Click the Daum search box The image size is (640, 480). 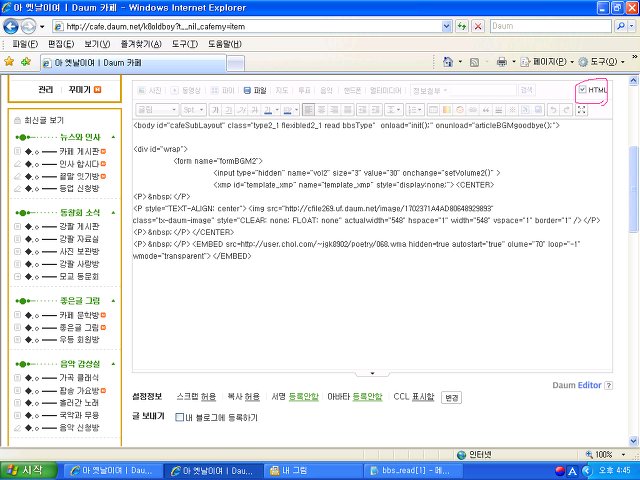[x=551, y=27]
